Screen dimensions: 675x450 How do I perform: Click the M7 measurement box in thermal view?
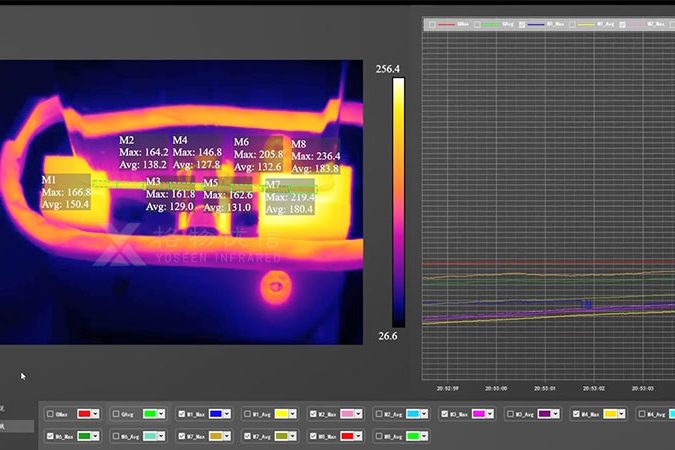point(289,197)
